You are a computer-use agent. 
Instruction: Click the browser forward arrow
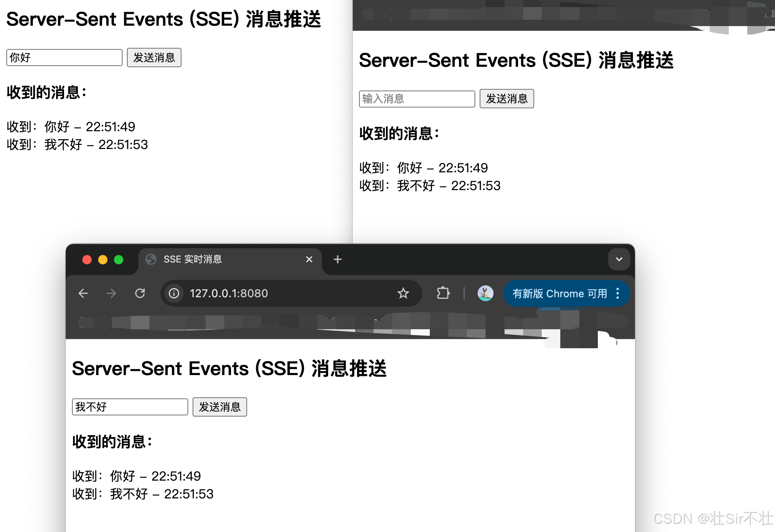point(112,293)
